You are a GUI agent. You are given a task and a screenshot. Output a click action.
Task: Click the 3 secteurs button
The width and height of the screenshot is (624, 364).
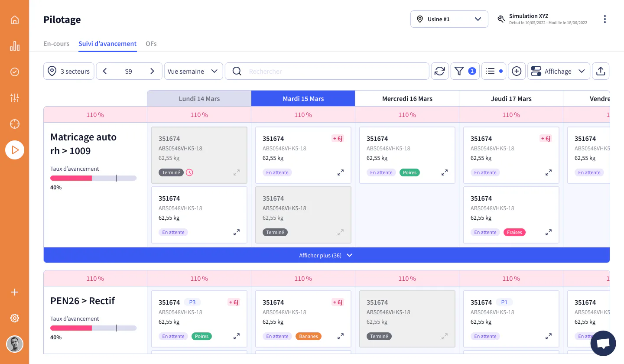click(69, 71)
